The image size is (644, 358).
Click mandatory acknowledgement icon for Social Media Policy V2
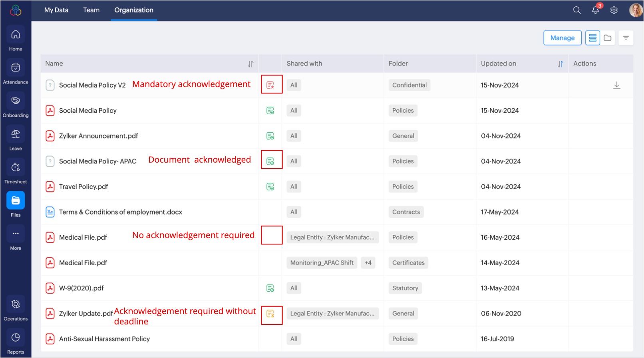coord(270,85)
